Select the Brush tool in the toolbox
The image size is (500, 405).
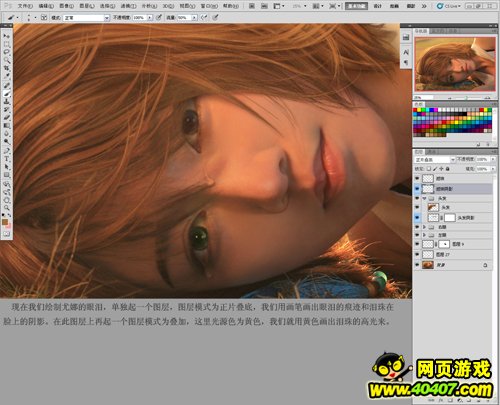[x=6, y=94]
